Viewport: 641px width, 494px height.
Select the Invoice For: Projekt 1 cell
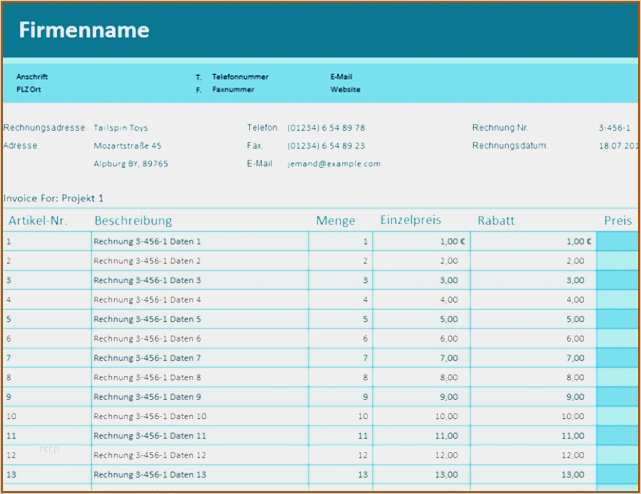tap(53, 198)
